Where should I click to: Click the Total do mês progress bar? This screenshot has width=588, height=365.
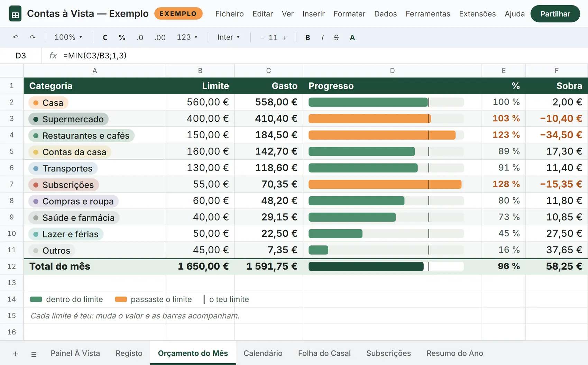[386, 266]
